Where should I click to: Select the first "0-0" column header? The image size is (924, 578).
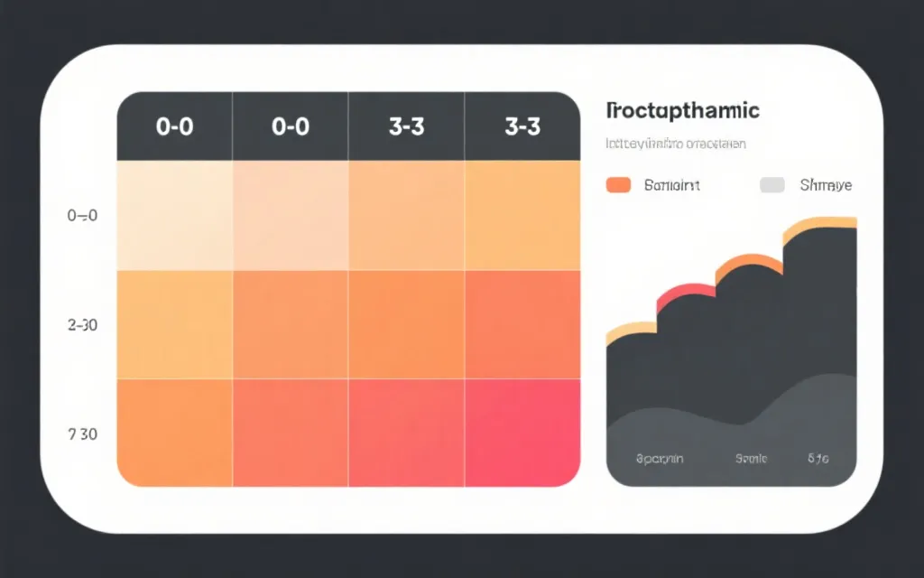(x=174, y=126)
